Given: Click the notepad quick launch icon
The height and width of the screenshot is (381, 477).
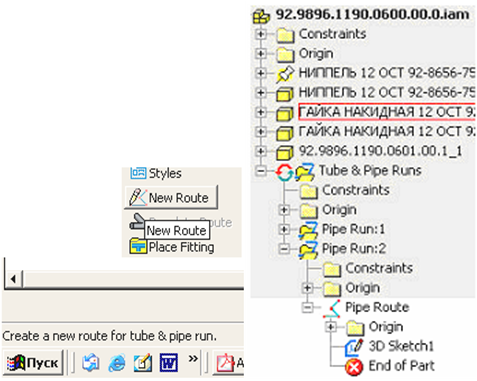Looking at the screenshot, I should (x=143, y=363).
